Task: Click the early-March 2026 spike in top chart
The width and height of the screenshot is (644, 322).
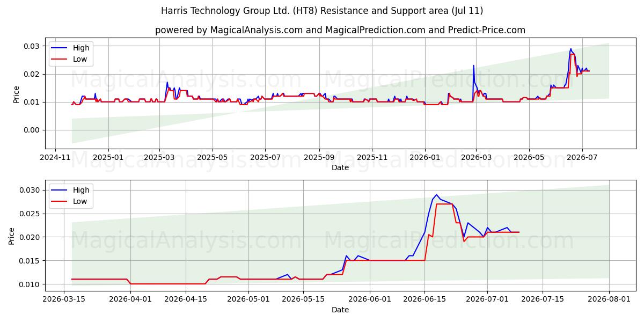Action: tap(473, 65)
